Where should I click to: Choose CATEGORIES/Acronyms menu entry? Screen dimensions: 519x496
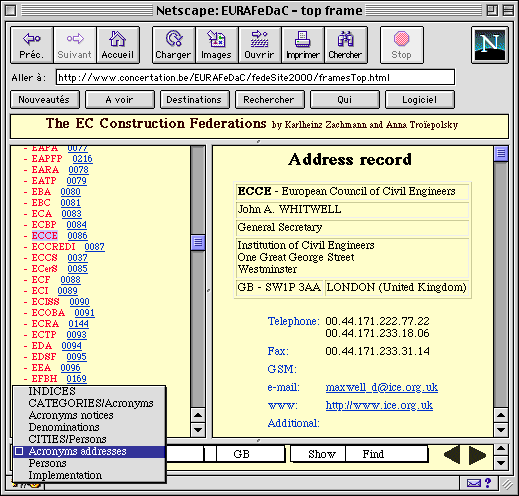tap(89, 403)
